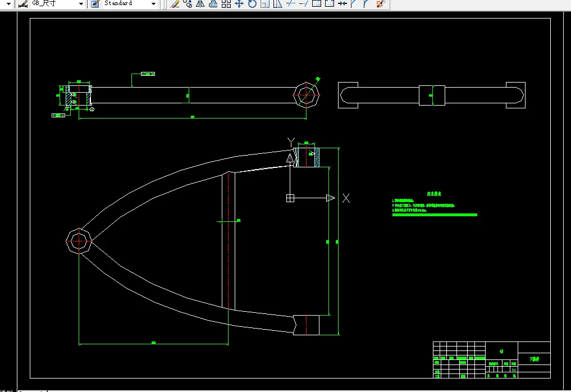571x392 pixels.
Task: Choose the Offset tool icon
Action: [213, 3]
